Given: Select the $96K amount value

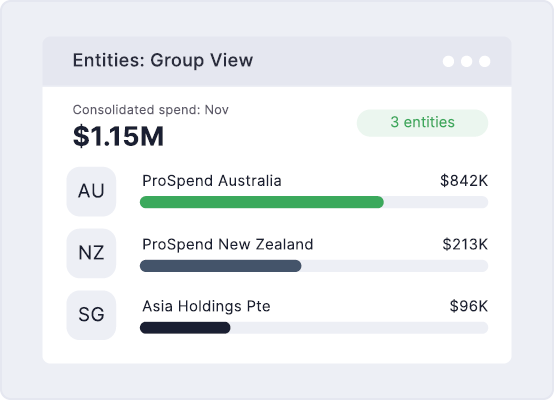Looking at the screenshot, I should [468, 306].
